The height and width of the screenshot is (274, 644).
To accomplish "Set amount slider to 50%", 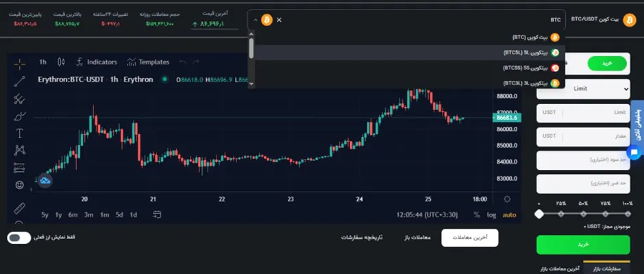I will 583,214.
